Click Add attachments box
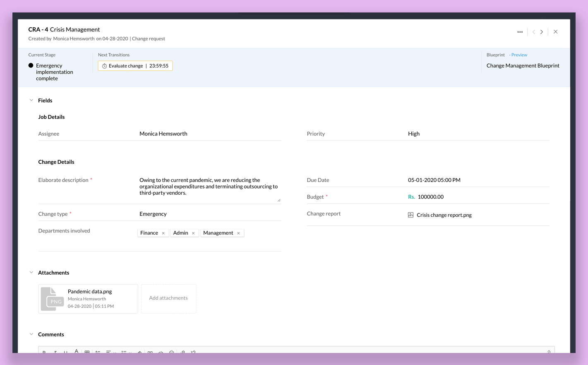The height and width of the screenshot is (365, 588). click(x=168, y=298)
